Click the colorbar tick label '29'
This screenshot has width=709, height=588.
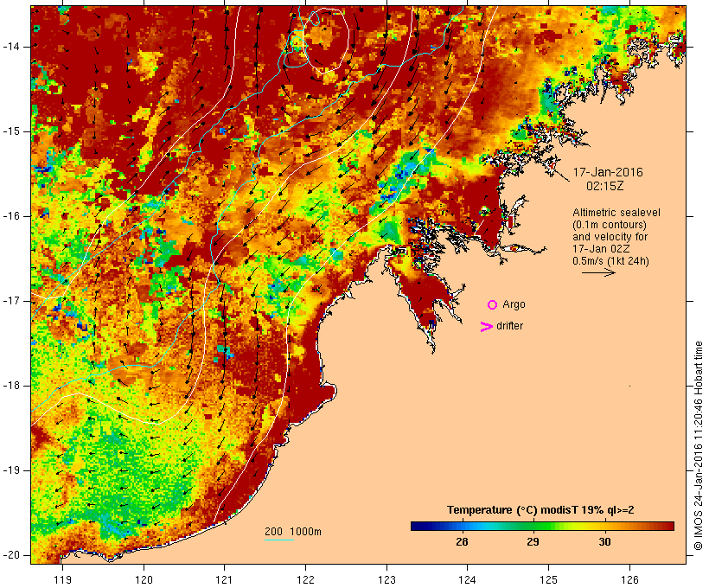[533, 542]
